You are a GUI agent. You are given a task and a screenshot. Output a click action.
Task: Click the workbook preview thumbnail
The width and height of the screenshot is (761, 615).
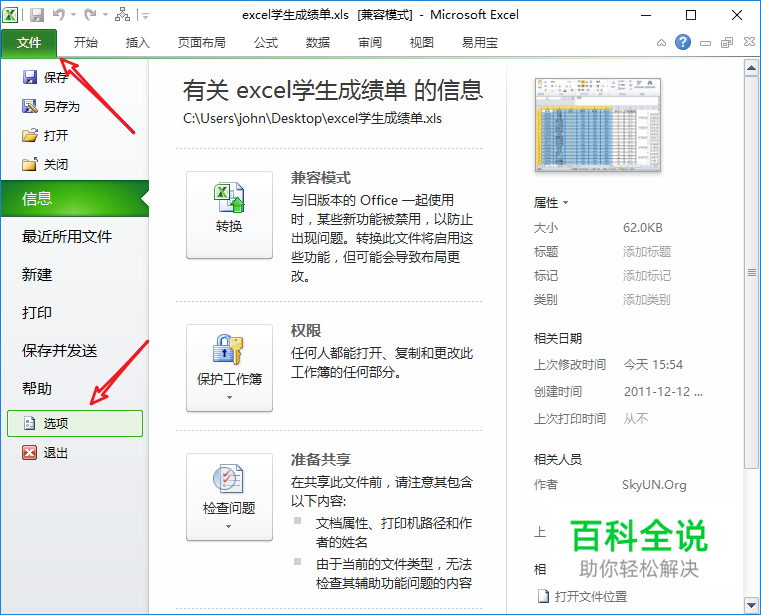597,125
